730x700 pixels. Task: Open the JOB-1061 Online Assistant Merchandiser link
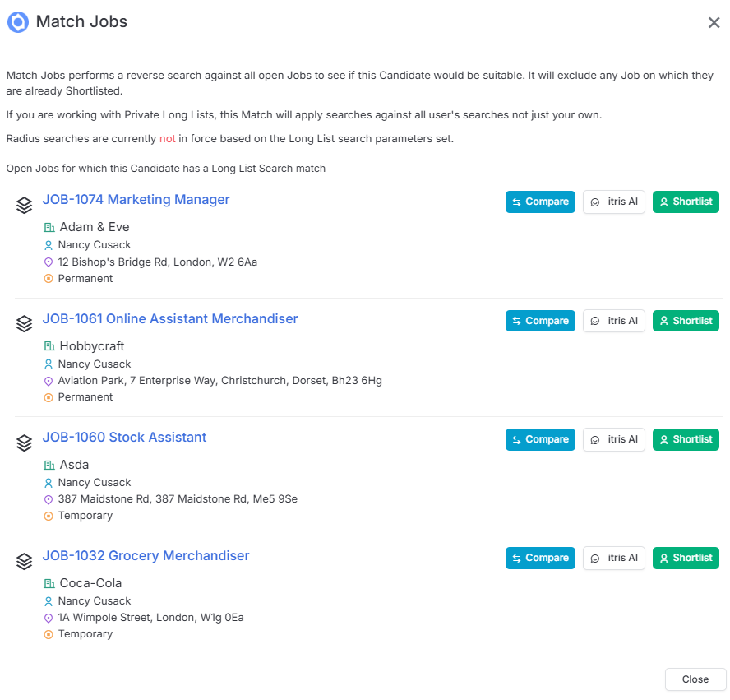click(170, 318)
